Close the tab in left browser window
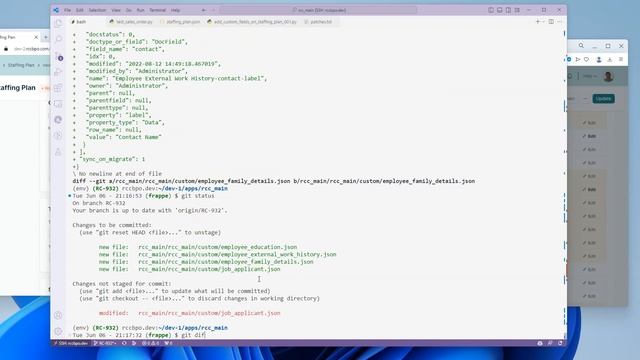This screenshot has height=360, width=640. point(36,37)
